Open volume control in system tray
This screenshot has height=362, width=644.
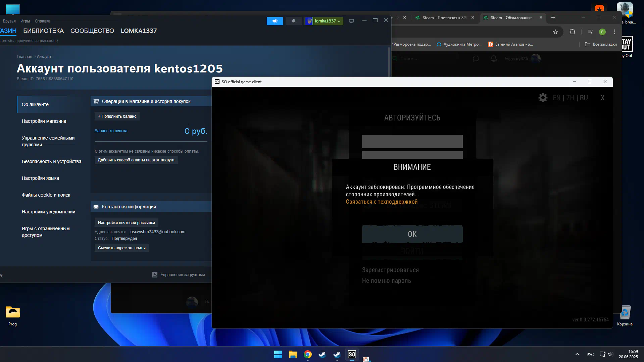point(610,354)
